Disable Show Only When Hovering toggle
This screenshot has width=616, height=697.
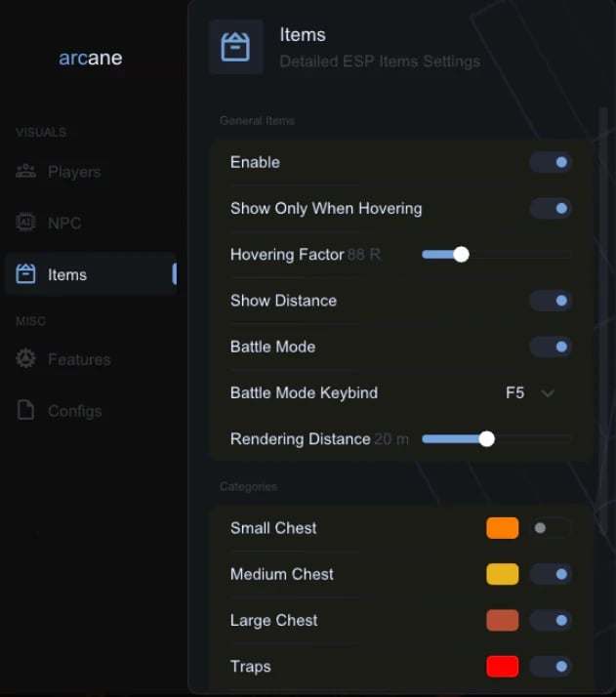click(x=551, y=208)
